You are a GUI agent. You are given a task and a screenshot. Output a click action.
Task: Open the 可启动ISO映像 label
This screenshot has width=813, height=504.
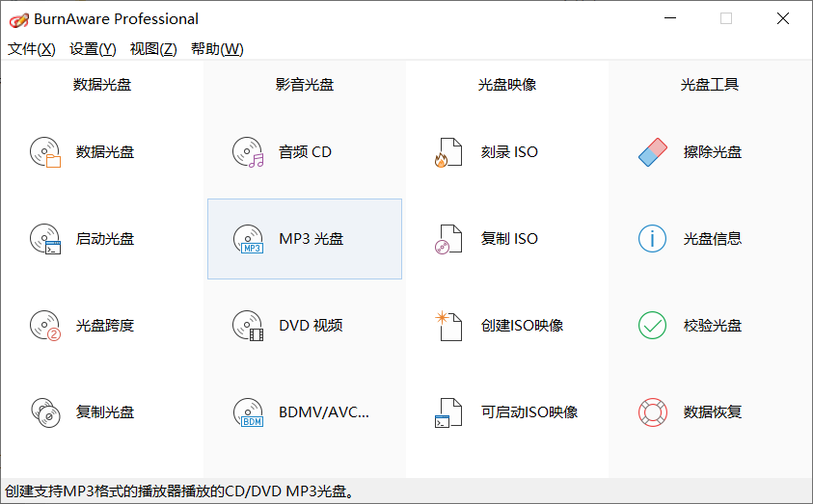tap(529, 412)
